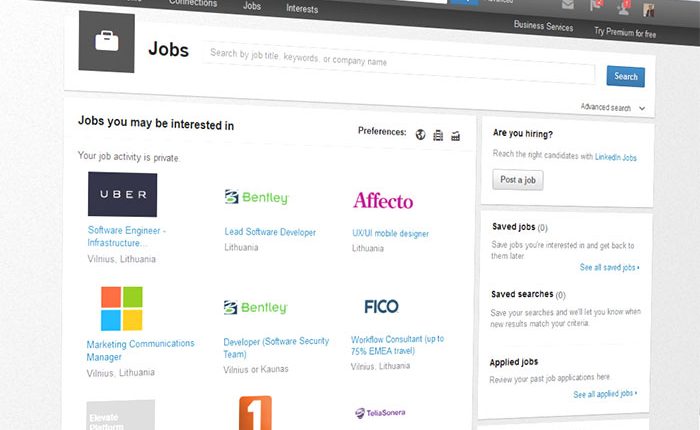
Task: Open the Uber logo job listing
Action: point(122,194)
